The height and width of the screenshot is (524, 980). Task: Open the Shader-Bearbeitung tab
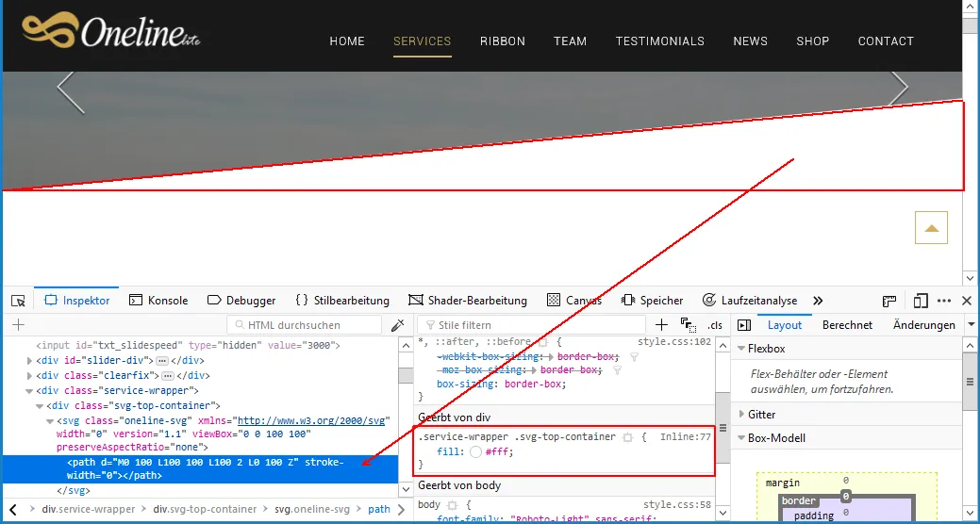point(468,301)
